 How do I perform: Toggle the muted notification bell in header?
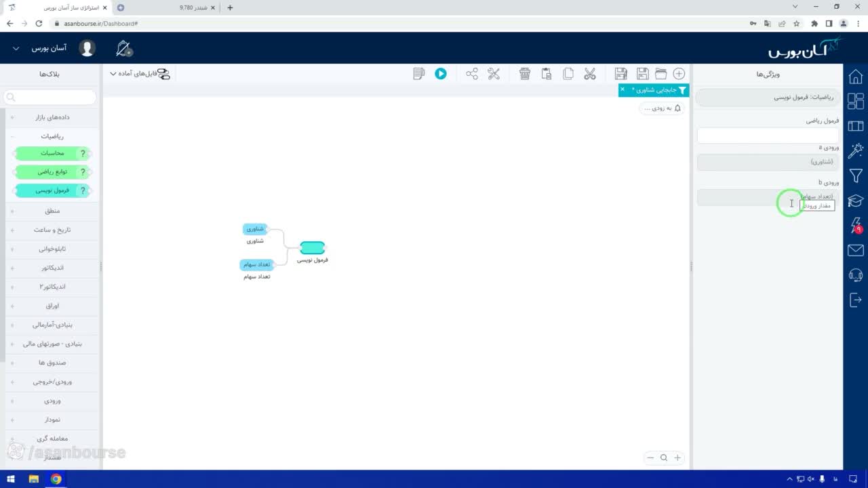pos(123,48)
